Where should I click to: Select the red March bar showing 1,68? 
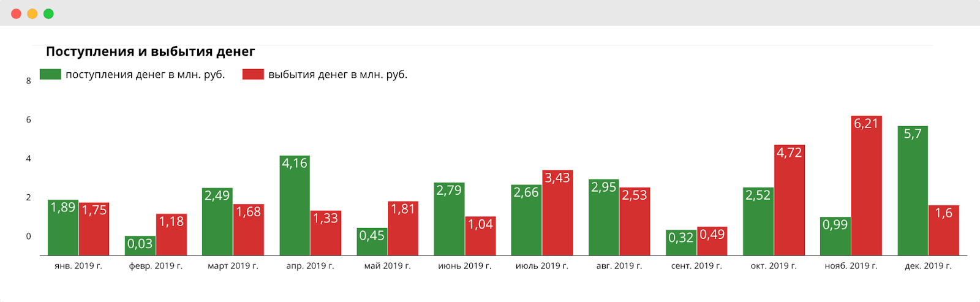coord(249,230)
